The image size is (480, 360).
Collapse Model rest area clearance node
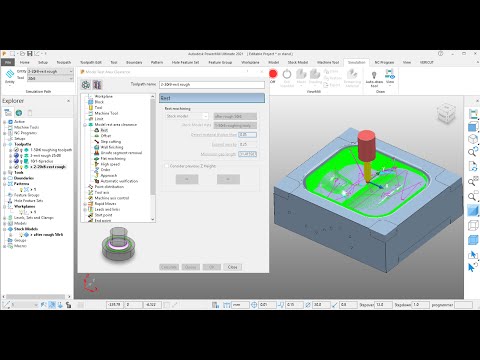click(x=85, y=125)
